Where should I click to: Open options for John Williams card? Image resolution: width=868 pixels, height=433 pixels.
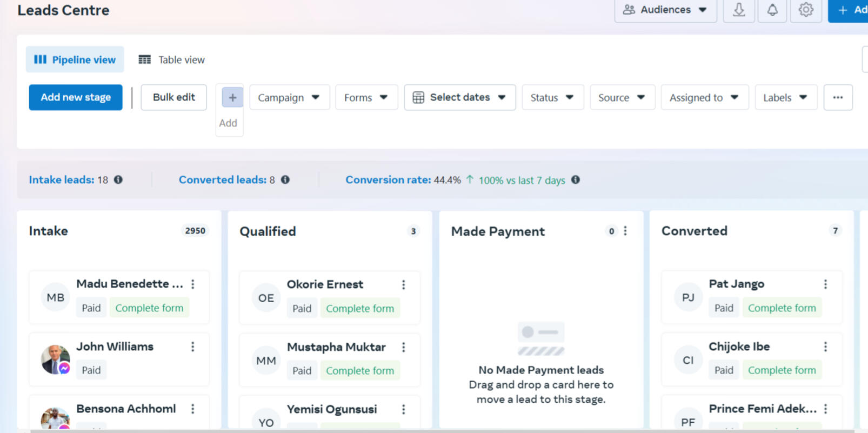click(x=193, y=347)
